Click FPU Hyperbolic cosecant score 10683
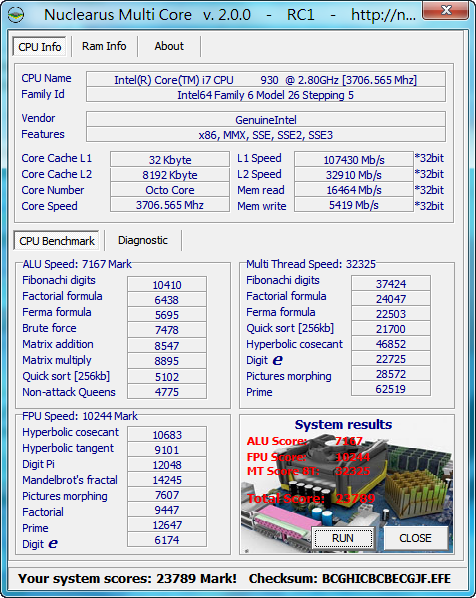This screenshot has height=598, width=476. coord(167,434)
